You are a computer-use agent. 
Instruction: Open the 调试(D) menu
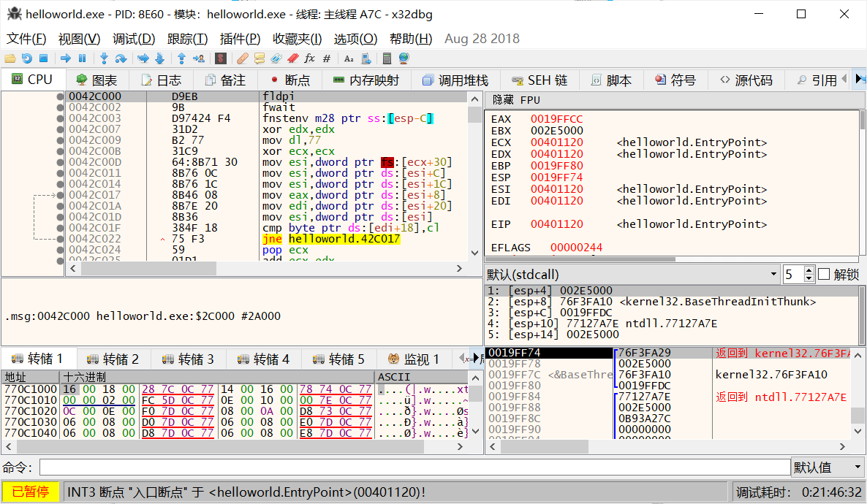[x=134, y=39]
